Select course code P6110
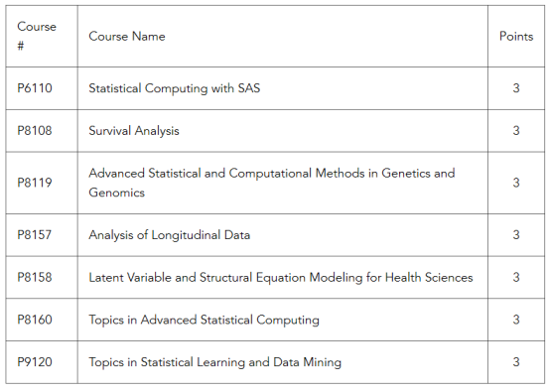 click(35, 88)
